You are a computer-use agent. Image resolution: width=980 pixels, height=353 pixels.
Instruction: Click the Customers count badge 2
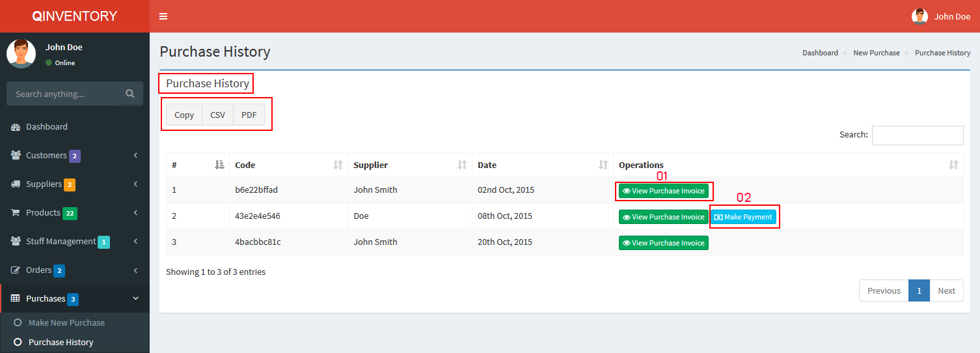tap(75, 156)
